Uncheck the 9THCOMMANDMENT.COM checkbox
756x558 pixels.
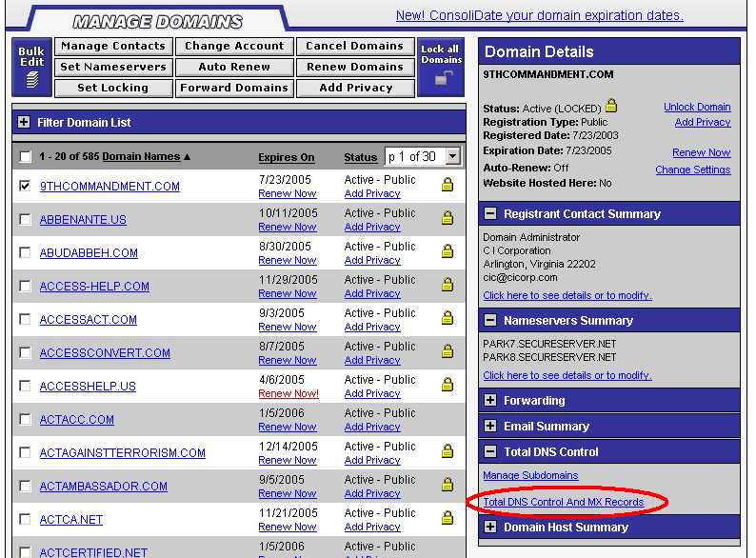tap(25, 187)
